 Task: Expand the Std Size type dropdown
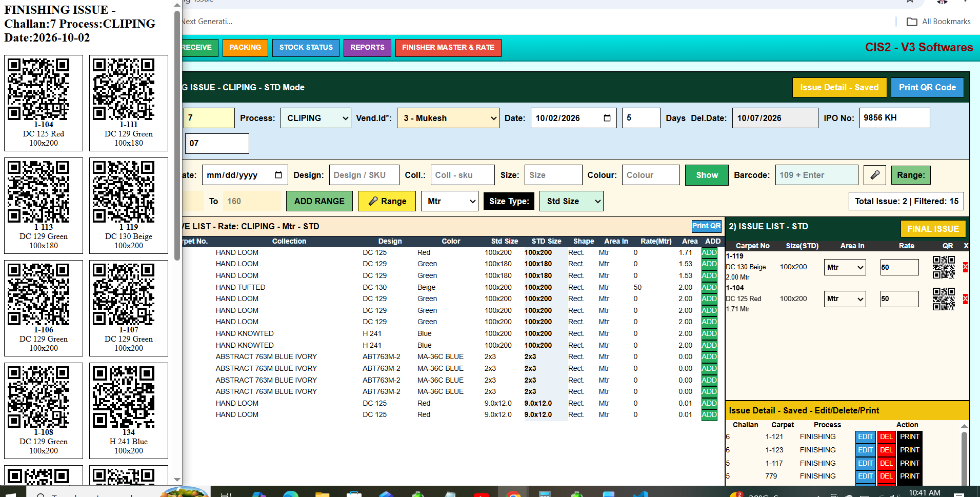(x=571, y=201)
